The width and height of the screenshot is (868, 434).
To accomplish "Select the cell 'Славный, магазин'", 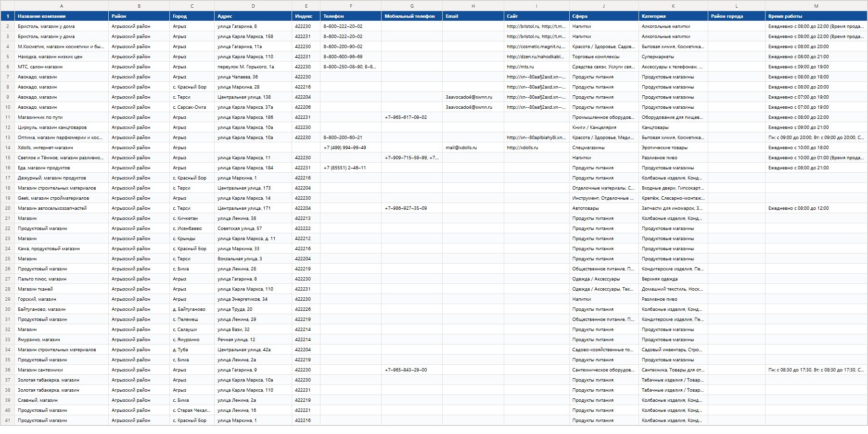I will coord(62,400).
